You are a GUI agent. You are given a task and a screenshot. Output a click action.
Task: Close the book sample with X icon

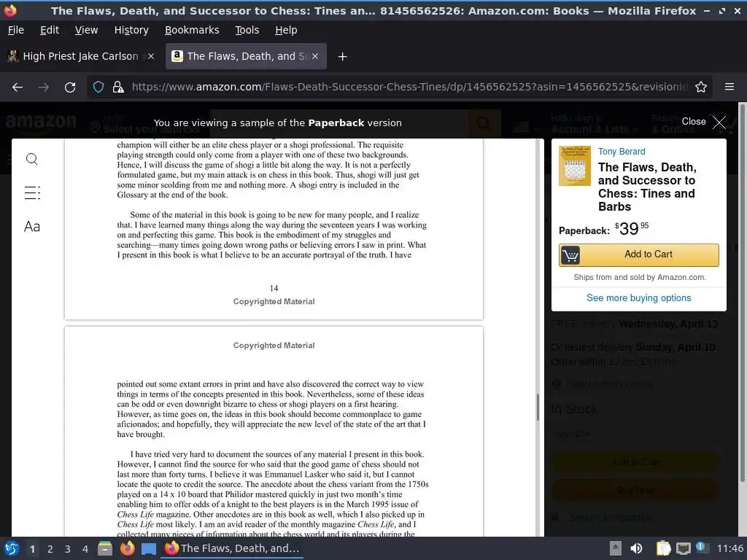(719, 122)
